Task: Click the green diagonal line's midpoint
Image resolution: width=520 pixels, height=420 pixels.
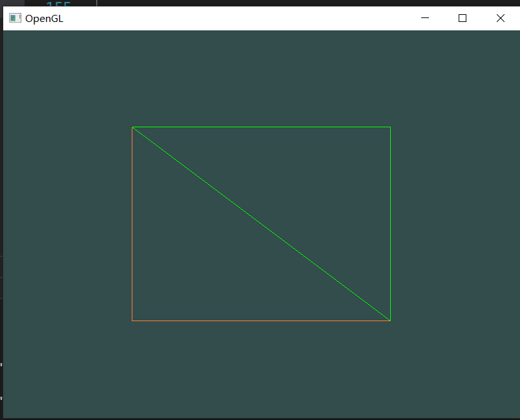Action: pyautogui.click(x=261, y=224)
